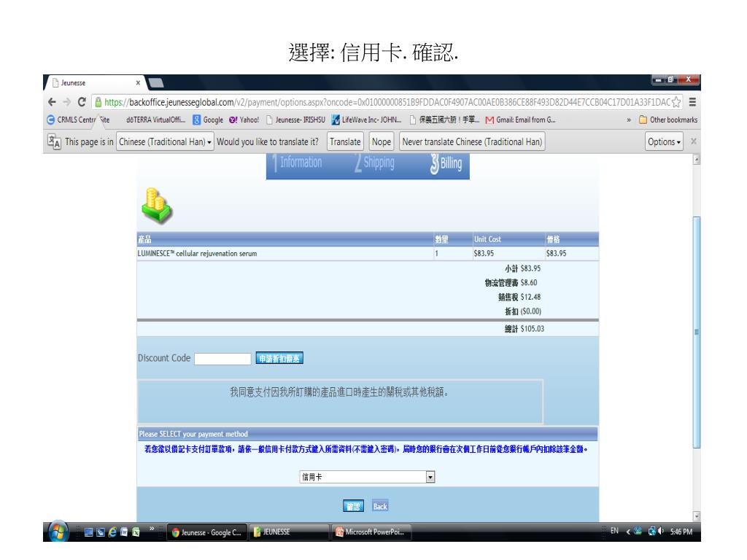Click the Nope button
The image size is (747, 560).
click(x=381, y=141)
